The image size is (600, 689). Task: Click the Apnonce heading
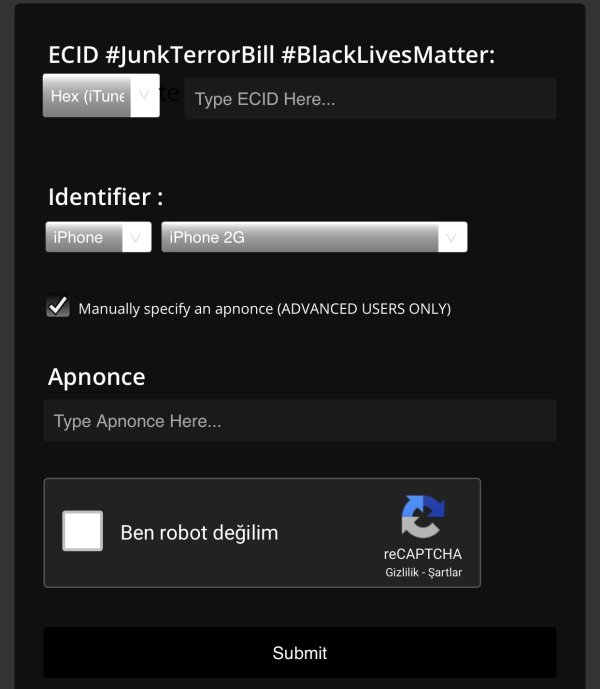[96, 377]
